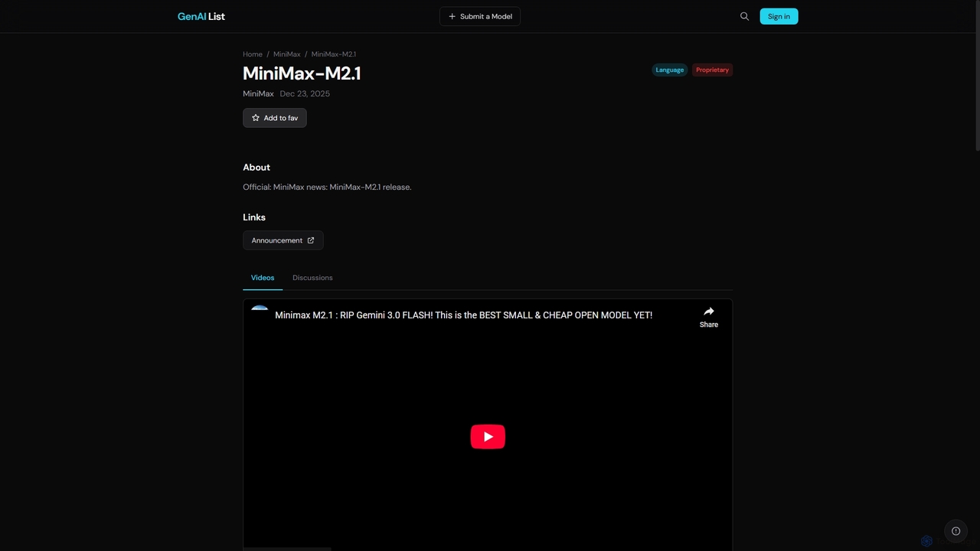
Task: Go to Home breadcrumb
Action: coord(253,54)
